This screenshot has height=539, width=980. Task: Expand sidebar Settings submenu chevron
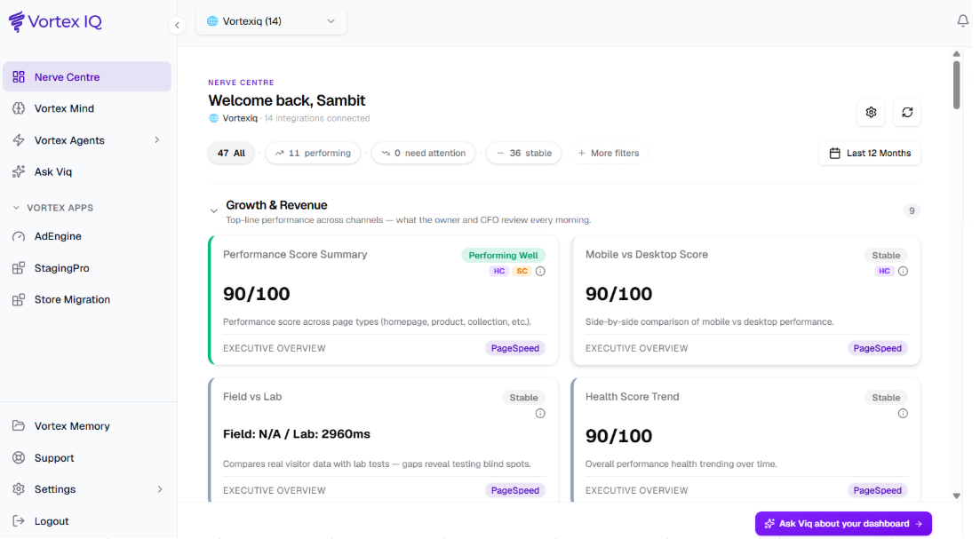[159, 489]
